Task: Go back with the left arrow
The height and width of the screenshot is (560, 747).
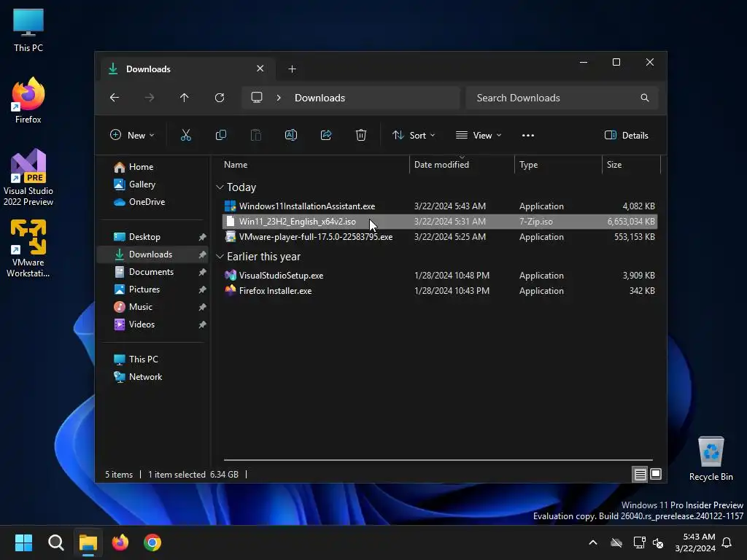Action: [115, 98]
